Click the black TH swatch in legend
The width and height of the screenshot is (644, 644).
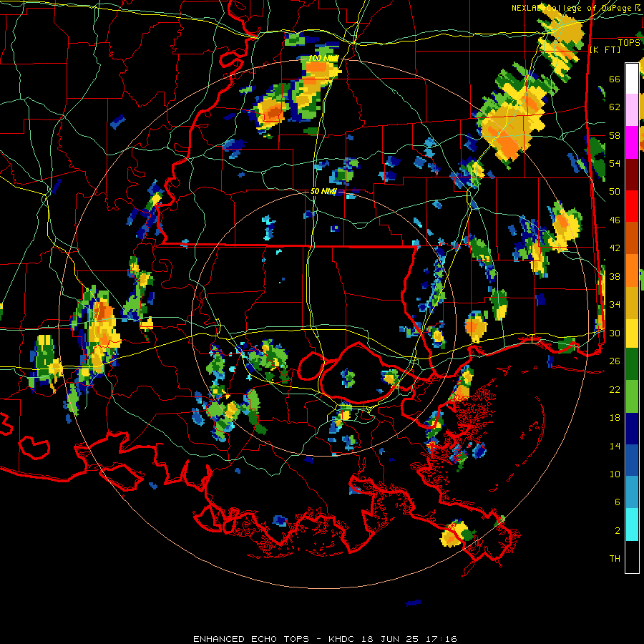point(632,557)
